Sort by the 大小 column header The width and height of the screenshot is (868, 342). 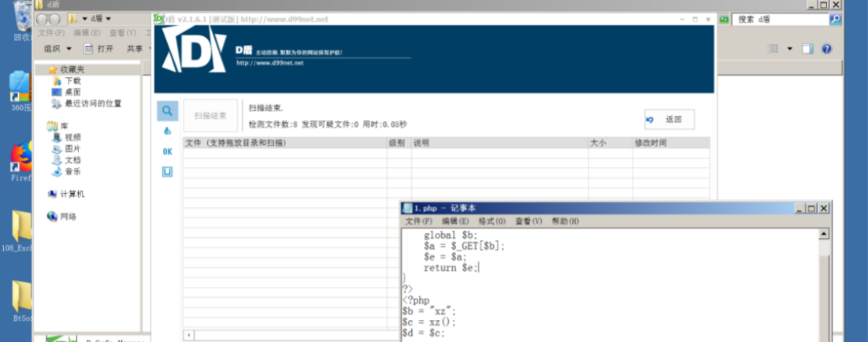click(610, 143)
